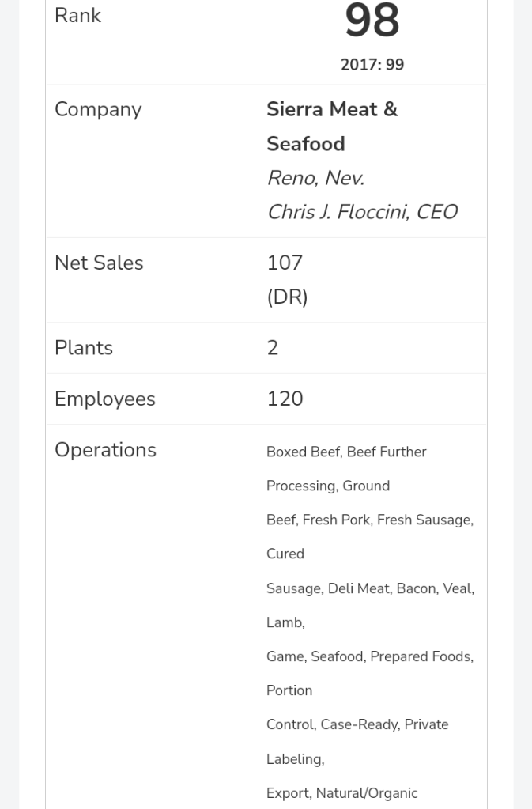
Task: Click the Sierra Meat & Seafood company name
Action: tap(332, 127)
